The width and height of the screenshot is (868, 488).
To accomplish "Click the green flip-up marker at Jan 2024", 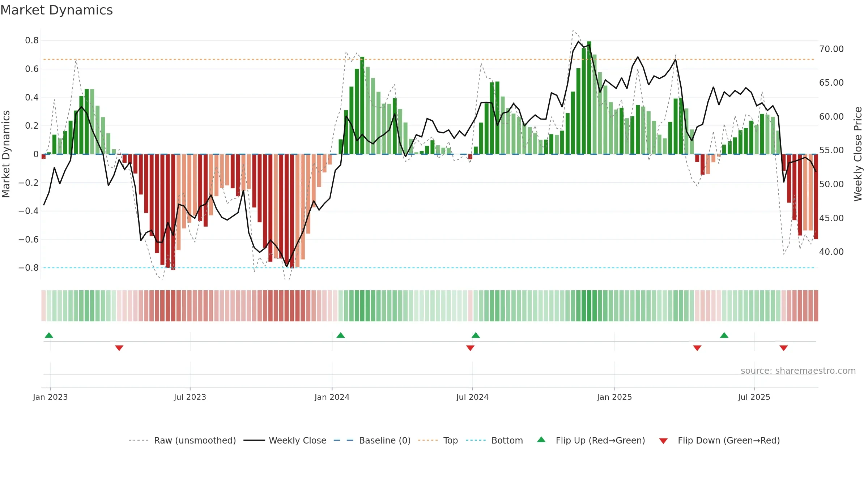I will 341,335.
